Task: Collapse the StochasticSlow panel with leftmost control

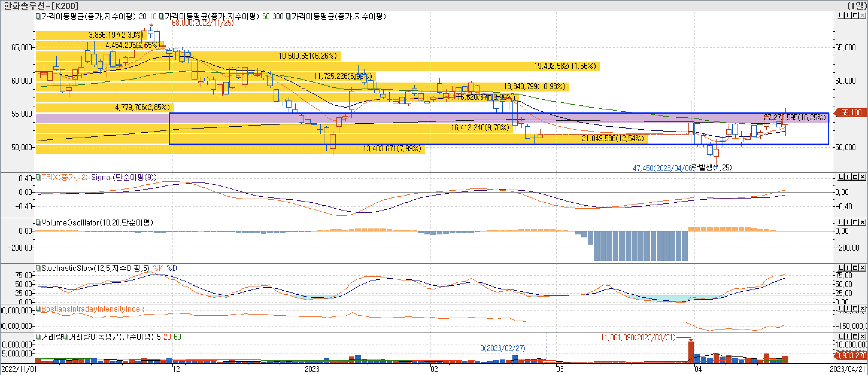Action: [x=841, y=268]
